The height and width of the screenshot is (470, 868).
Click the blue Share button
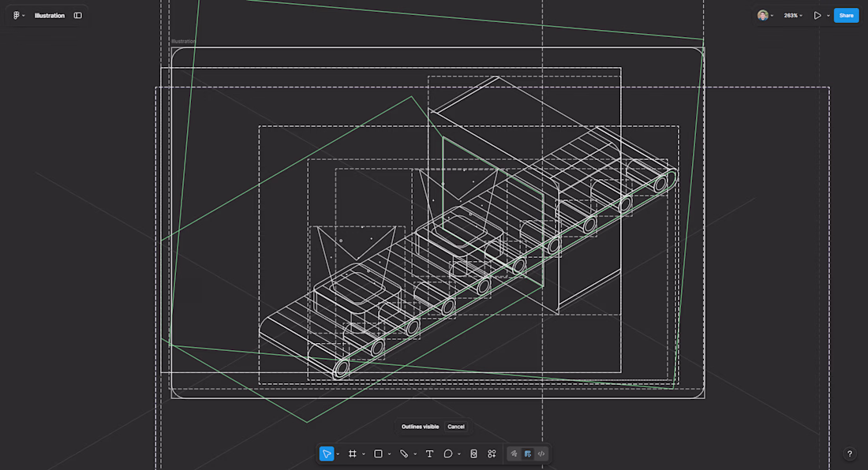click(846, 16)
